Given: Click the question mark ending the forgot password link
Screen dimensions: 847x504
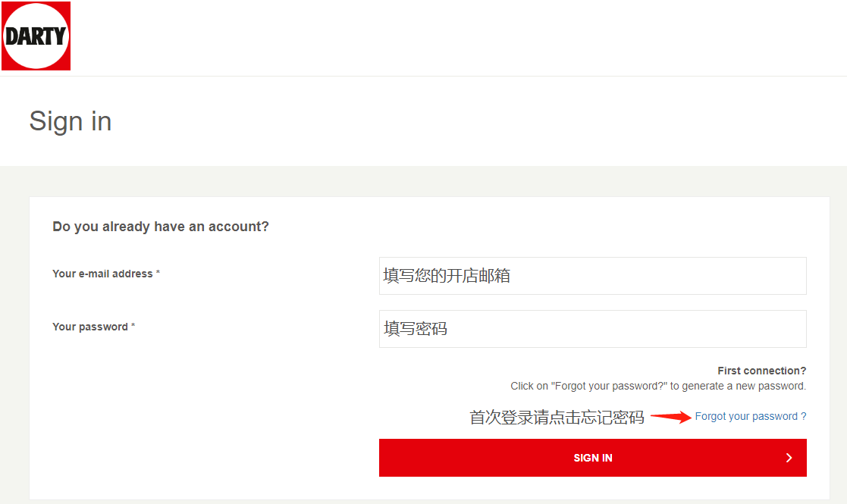Looking at the screenshot, I should (x=803, y=416).
